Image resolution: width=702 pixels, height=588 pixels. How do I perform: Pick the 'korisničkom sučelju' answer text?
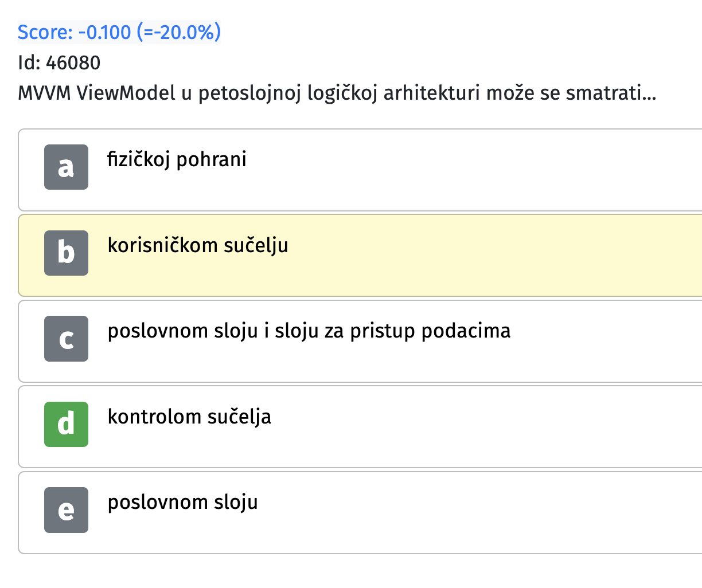[198, 245]
